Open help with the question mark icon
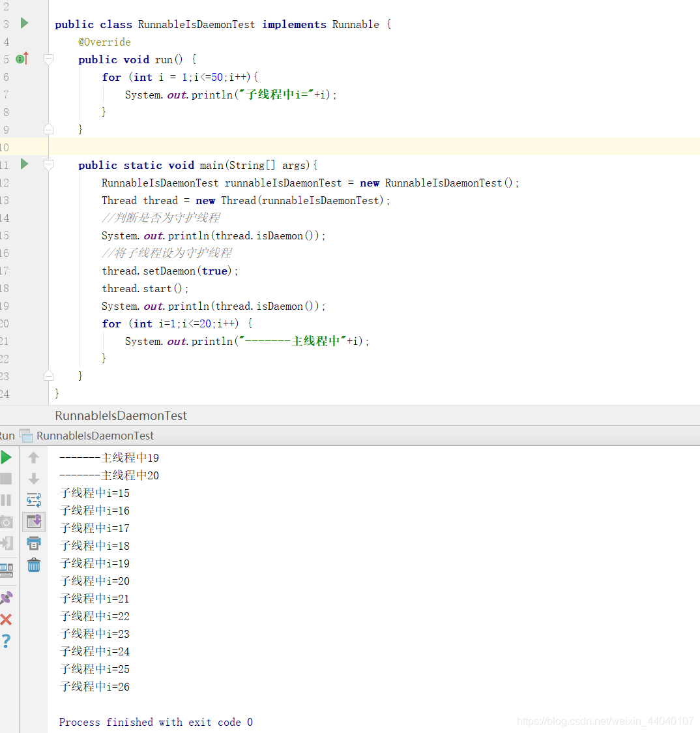700x733 pixels. 6,641
